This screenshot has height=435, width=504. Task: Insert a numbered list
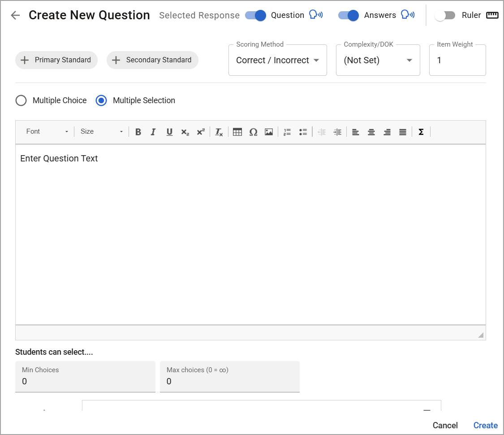tap(287, 132)
